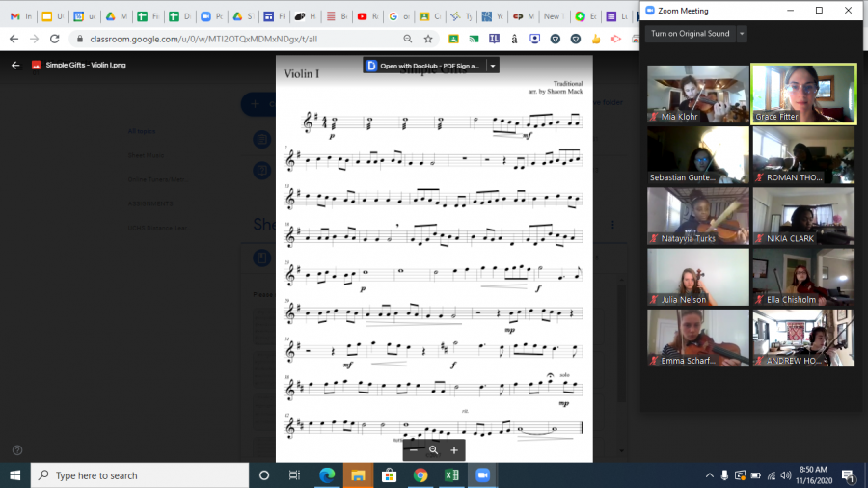Open File Explorer from the taskbar
The image size is (868, 488).
(358, 475)
